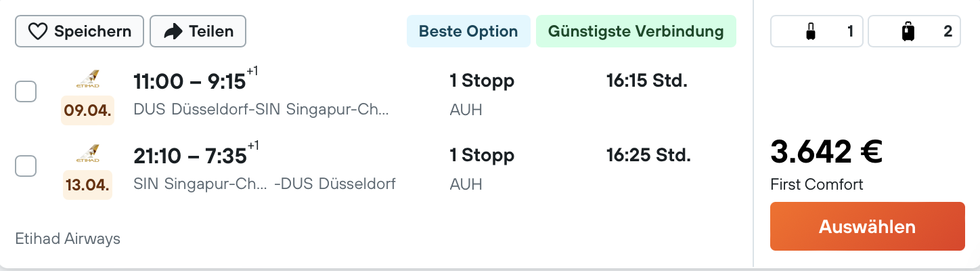Open outbound 1 Stopp AUH details
The height and width of the screenshot is (271, 980).
(x=482, y=81)
